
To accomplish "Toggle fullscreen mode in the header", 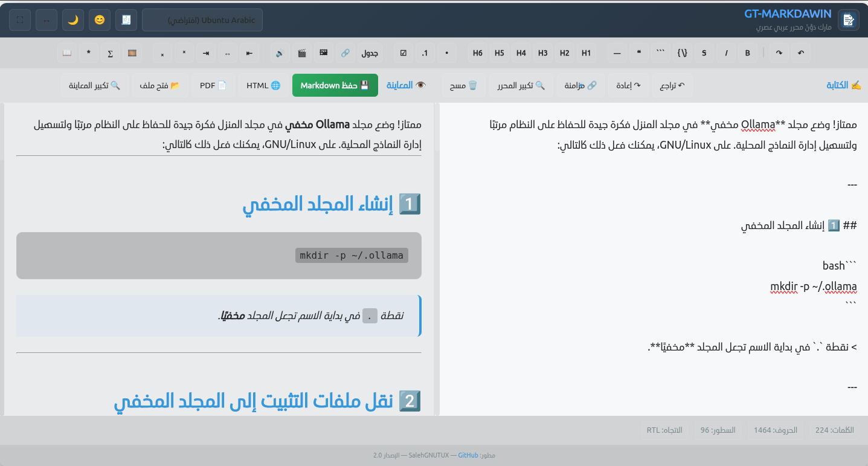I will pos(20,20).
